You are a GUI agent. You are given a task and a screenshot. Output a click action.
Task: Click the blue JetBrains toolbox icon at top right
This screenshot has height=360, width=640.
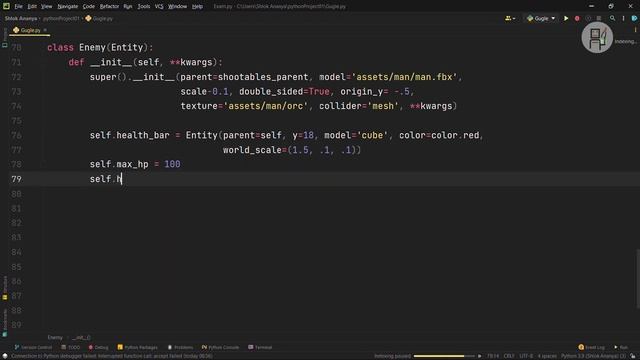(634, 18)
